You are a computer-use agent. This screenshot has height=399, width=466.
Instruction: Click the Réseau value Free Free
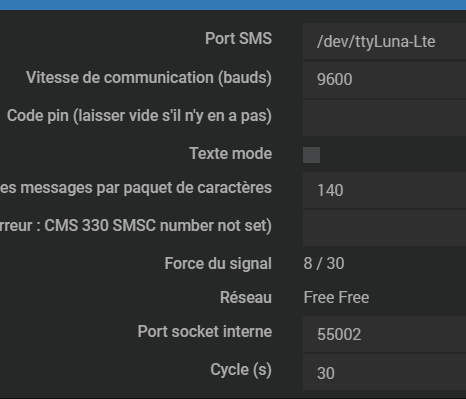(x=336, y=297)
